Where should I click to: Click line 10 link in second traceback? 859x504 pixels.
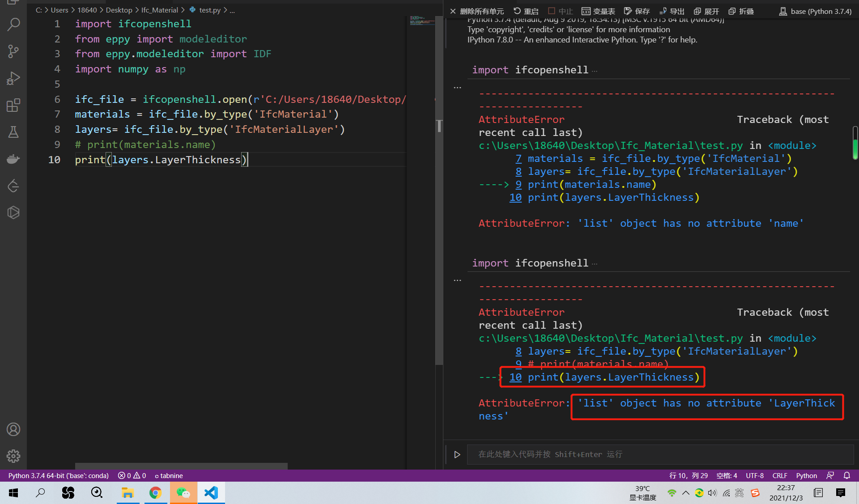[515, 377]
